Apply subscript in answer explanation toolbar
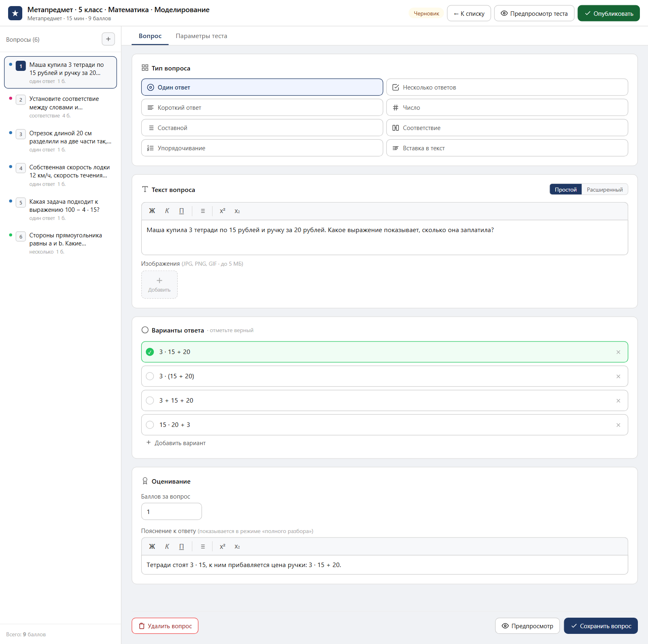The width and height of the screenshot is (648, 644). (237, 546)
